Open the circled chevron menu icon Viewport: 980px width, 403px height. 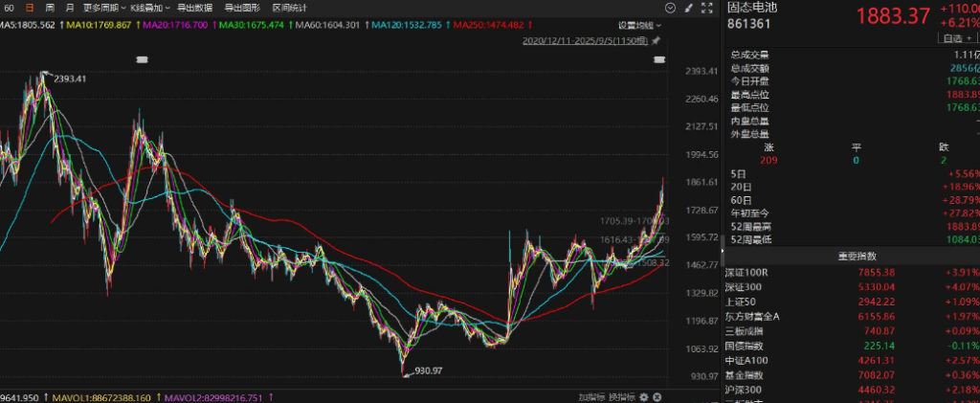tap(670, 8)
